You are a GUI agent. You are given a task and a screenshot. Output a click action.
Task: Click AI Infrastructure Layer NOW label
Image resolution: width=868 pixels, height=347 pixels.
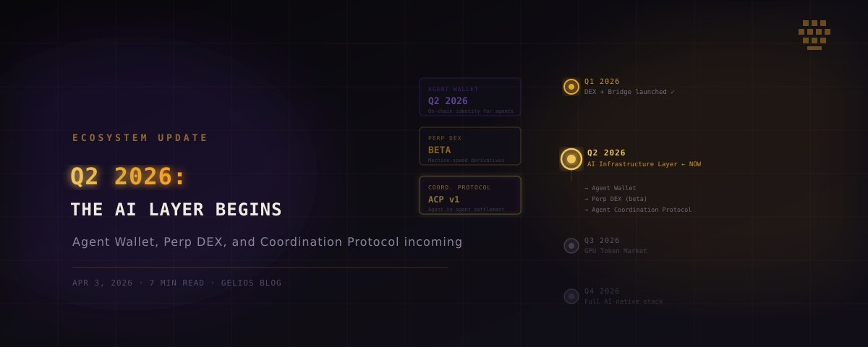644,164
